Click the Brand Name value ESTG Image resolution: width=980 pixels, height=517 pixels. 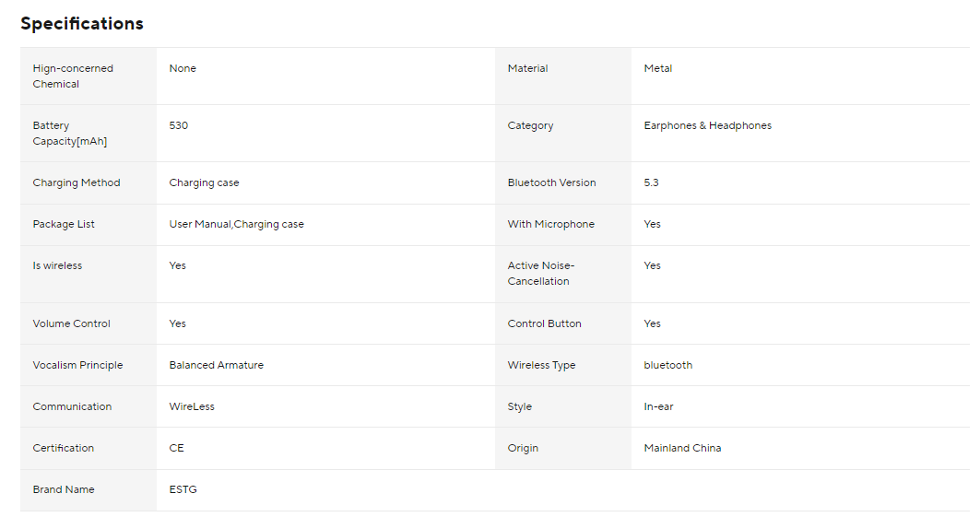pyautogui.click(x=183, y=489)
